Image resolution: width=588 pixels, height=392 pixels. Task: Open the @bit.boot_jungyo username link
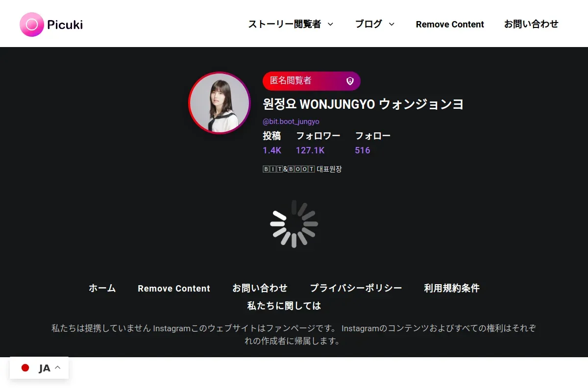point(291,122)
